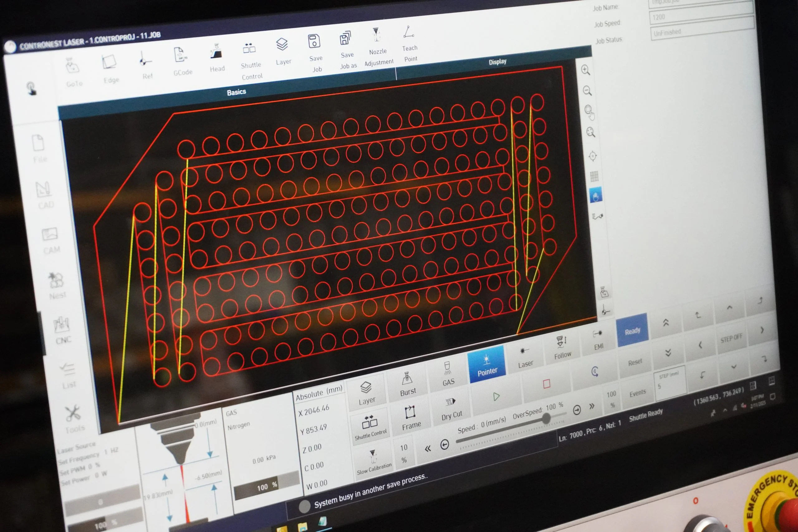Select the 10 % speed preset button
The image size is (798, 532).
(404, 454)
